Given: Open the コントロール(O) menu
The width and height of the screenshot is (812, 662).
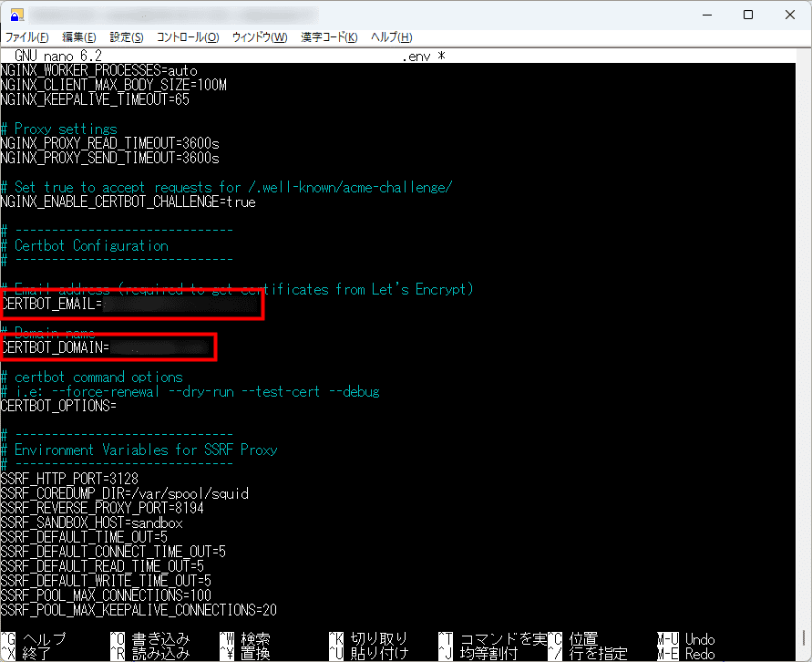Looking at the screenshot, I should coord(188,37).
